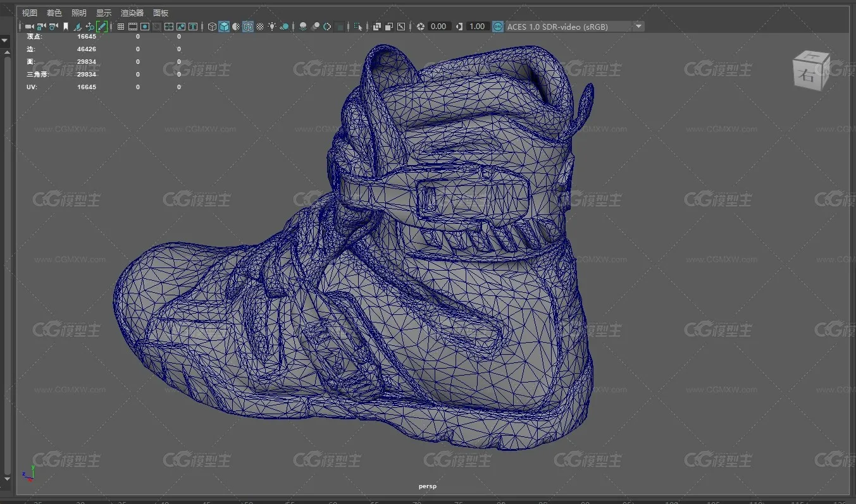Screen dimensions: 856x504
Task: Toggle the X-Ray display icon
Action: coord(377,27)
